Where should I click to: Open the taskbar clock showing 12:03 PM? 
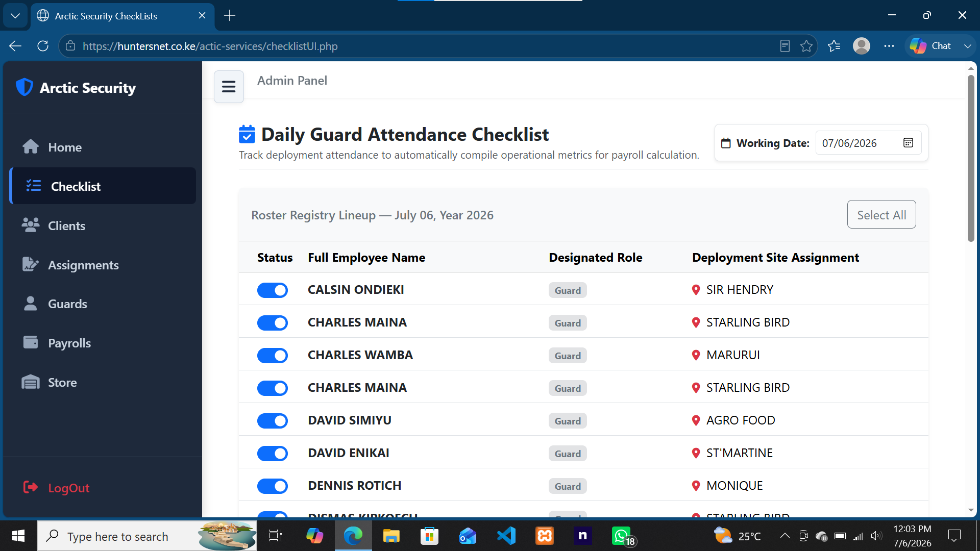tap(912, 536)
